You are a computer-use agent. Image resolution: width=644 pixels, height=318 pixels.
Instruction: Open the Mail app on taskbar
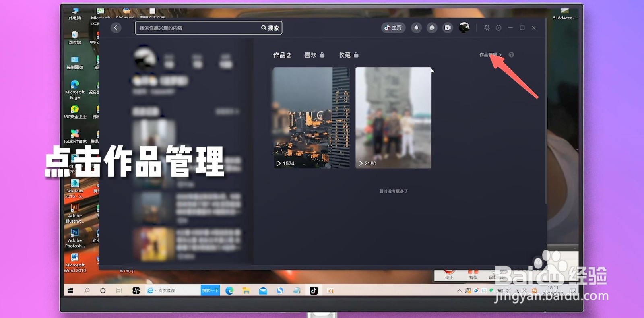pyautogui.click(x=263, y=291)
